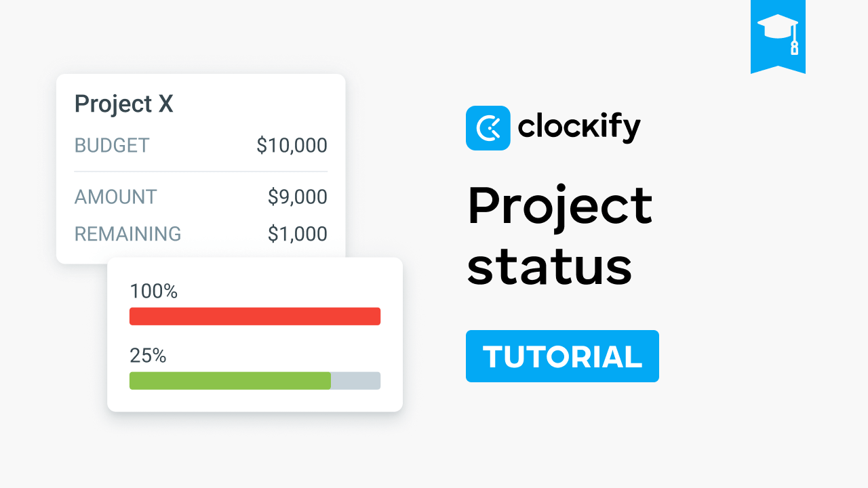Click the graduation cap icon
868x488 pixels.
point(778,31)
